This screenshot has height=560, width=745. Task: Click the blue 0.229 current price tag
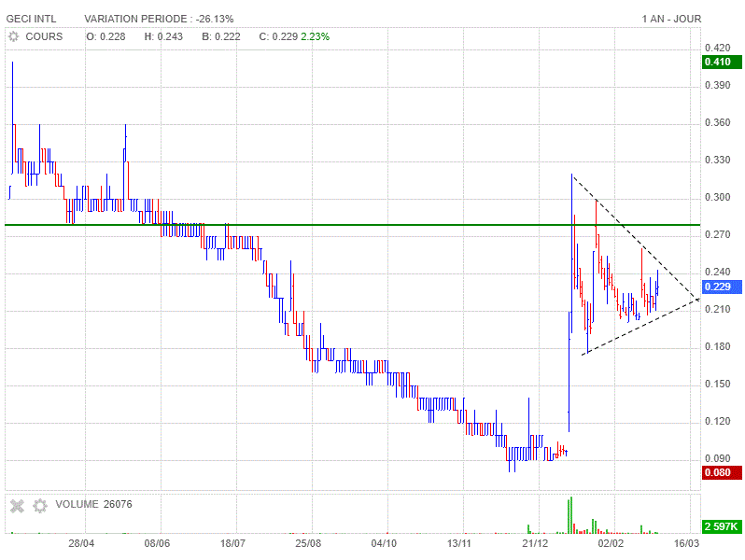tap(722, 287)
